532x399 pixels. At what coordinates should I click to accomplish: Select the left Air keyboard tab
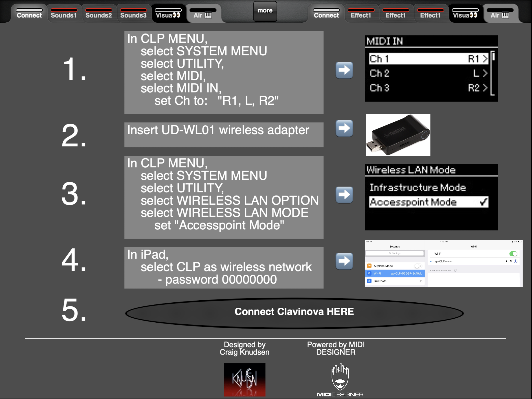tap(203, 13)
